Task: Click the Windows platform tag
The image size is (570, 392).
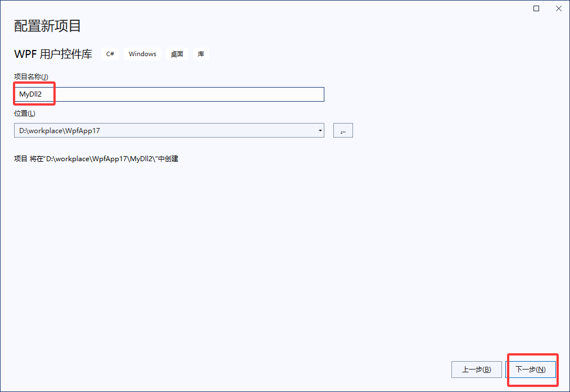Action: click(142, 53)
